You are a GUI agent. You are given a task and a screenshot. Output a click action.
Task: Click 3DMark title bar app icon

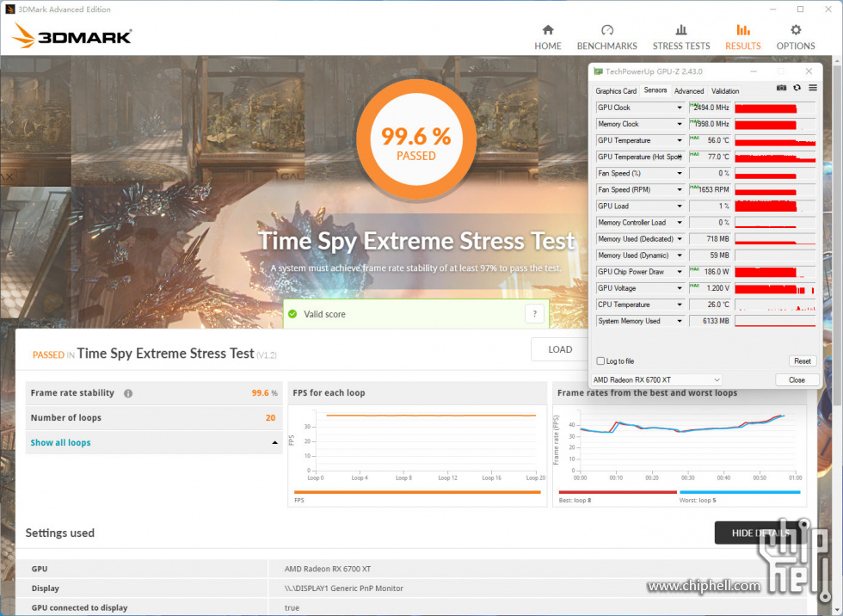10,9
